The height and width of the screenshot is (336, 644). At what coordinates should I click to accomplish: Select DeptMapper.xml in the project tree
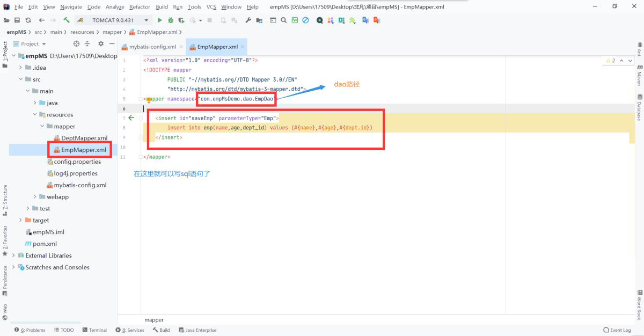point(84,138)
